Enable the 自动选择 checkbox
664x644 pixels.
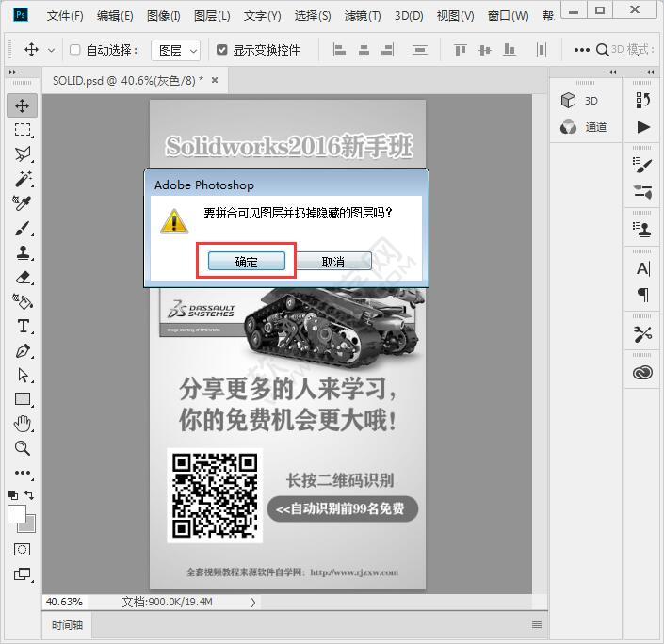point(75,50)
